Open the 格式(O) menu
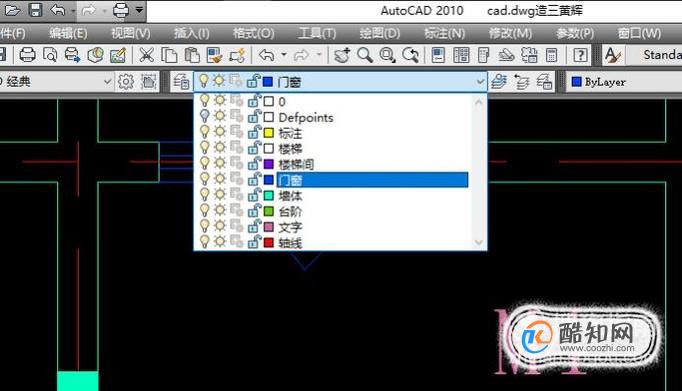Screen dimensions: 682x391 (x=254, y=33)
